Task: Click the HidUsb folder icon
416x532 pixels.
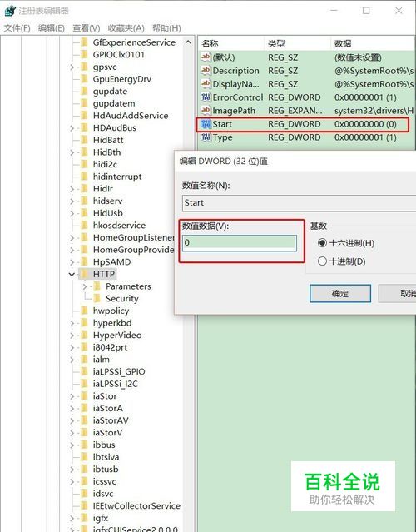Action: (x=84, y=213)
